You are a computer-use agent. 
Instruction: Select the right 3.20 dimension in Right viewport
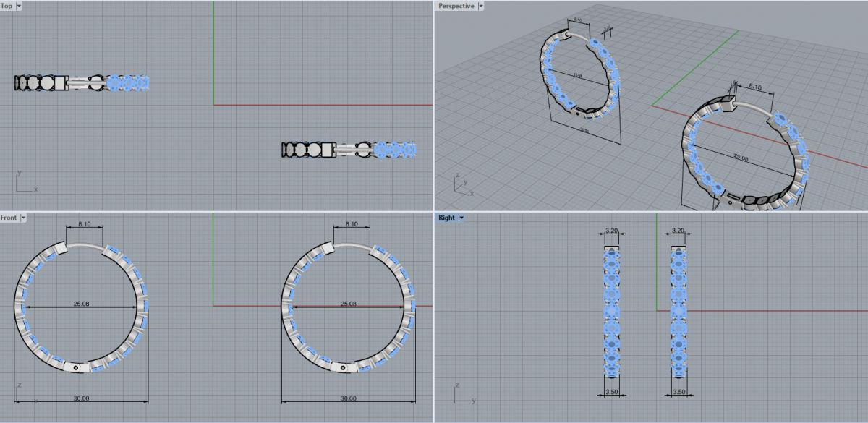(678, 231)
